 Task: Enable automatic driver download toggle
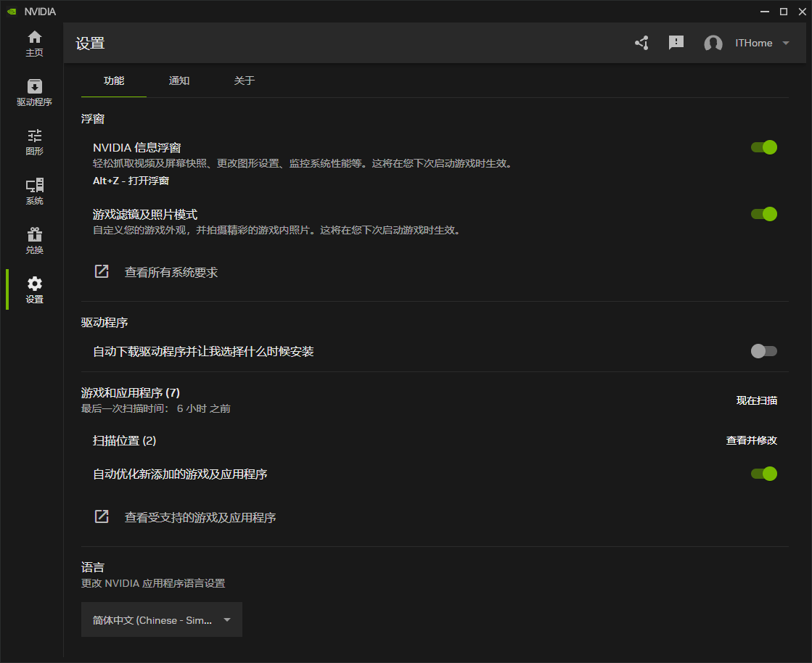(x=764, y=351)
